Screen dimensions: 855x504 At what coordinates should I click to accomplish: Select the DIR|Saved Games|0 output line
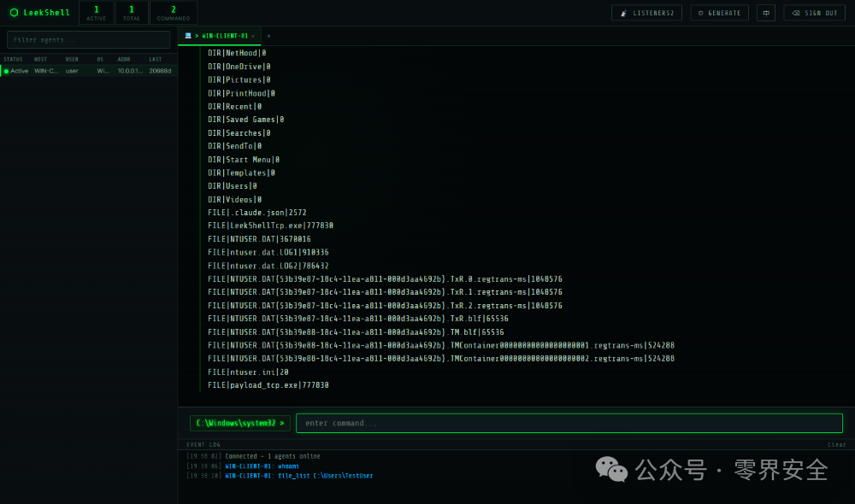(x=246, y=120)
